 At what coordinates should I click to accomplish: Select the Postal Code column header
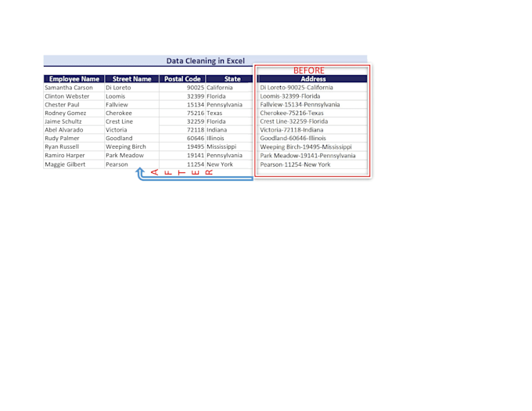[182, 79]
